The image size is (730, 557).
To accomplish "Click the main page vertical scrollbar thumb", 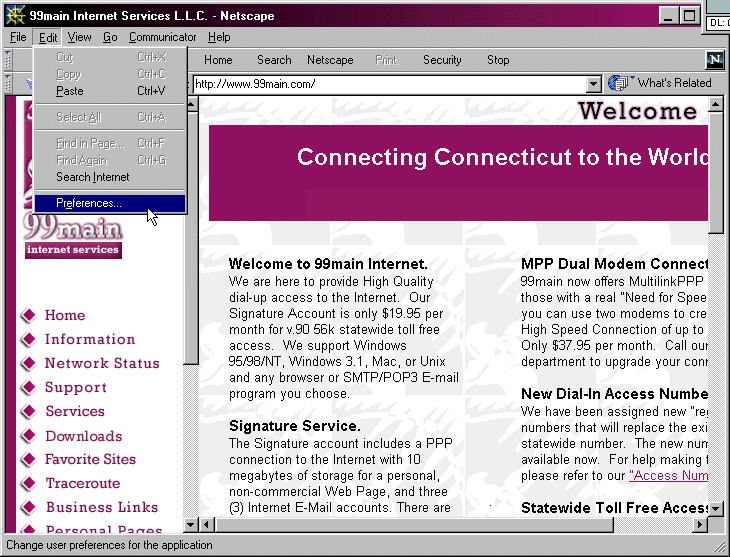I will (x=716, y=173).
